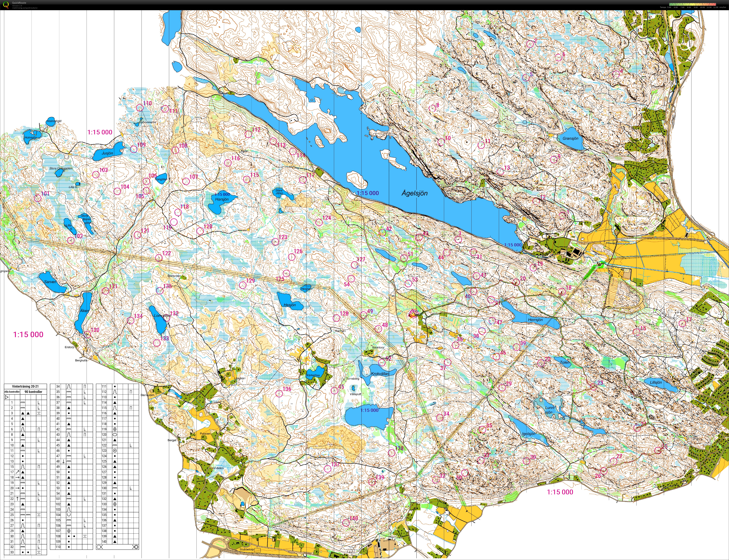Select the 'Harsjön' lake label
The width and height of the screenshot is (729, 560).
pyautogui.click(x=222, y=199)
